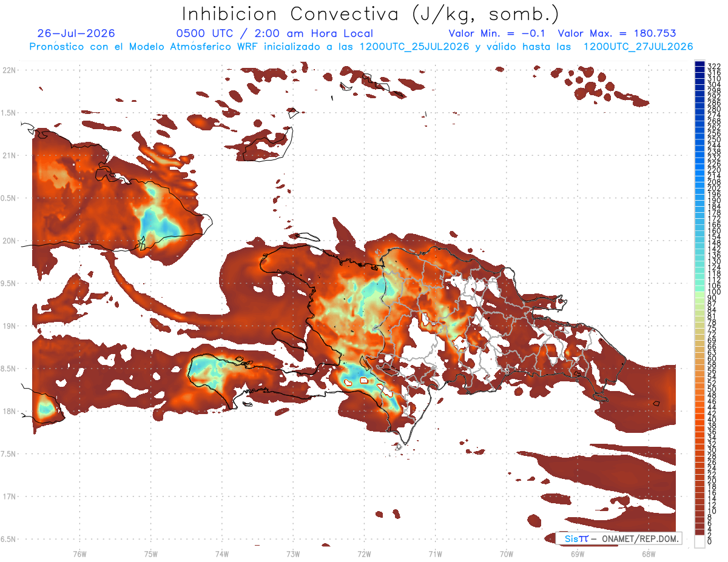
Task: Select the date text '26-Jul-2026'
Action: pyautogui.click(x=76, y=33)
